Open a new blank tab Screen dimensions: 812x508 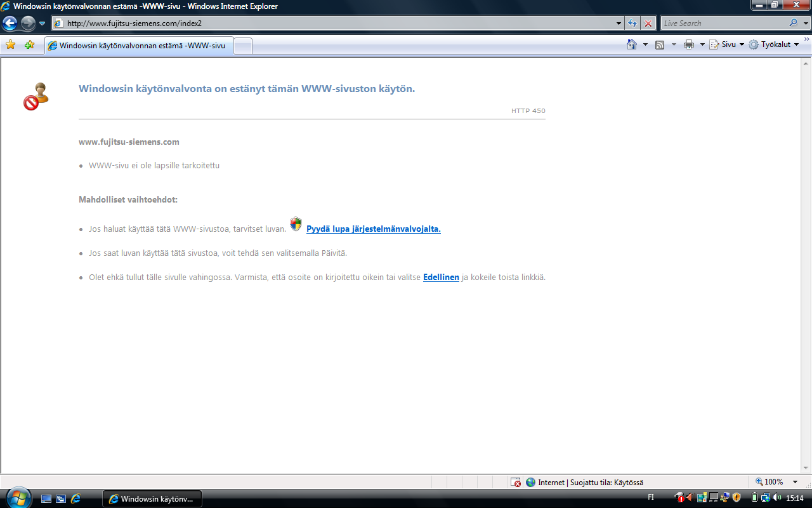[x=244, y=46]
